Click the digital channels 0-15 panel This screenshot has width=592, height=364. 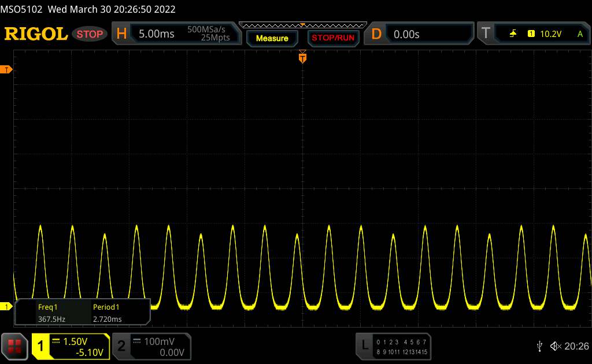(x=402, y=347)
